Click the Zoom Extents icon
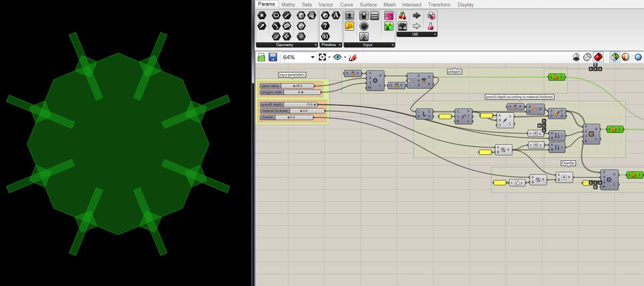The image size is (644, 286). [x=322, y=57]
